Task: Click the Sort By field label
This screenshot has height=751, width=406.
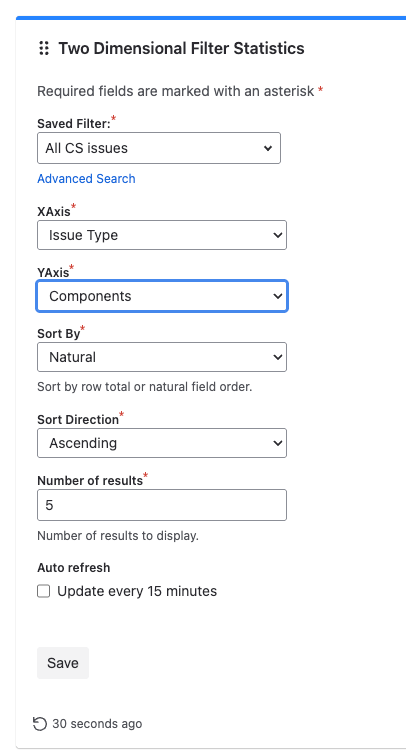Action: [x=58, y=333]
